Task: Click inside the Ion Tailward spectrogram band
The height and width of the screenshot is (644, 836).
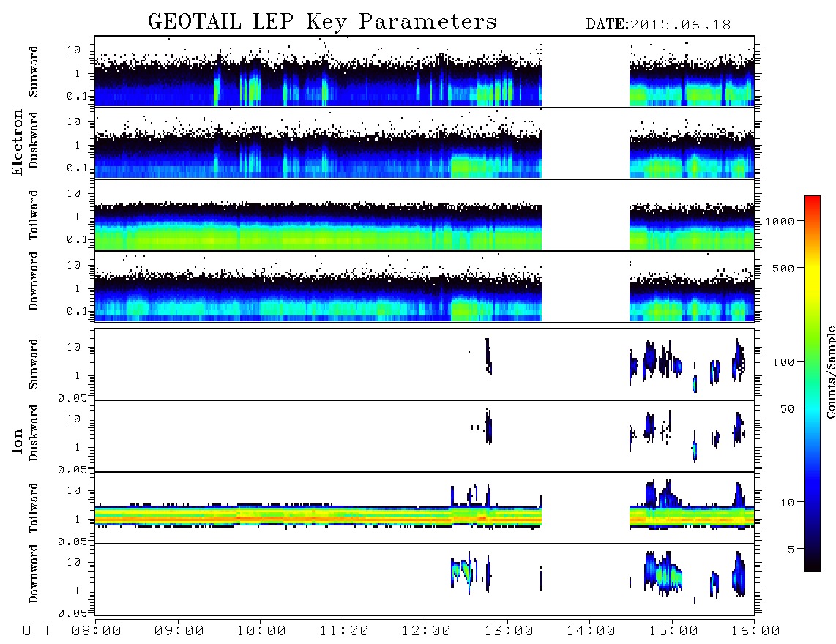Action: click(425, 508)
